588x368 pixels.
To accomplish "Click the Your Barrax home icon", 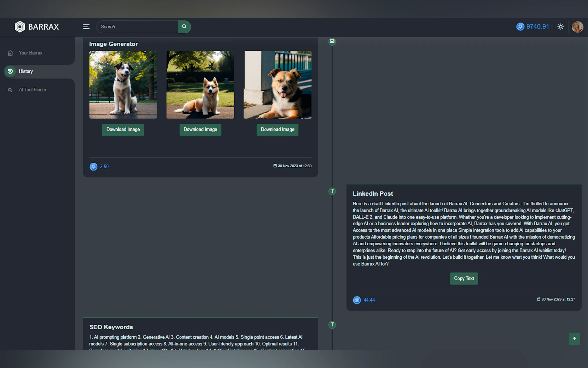I will point(10,53).
